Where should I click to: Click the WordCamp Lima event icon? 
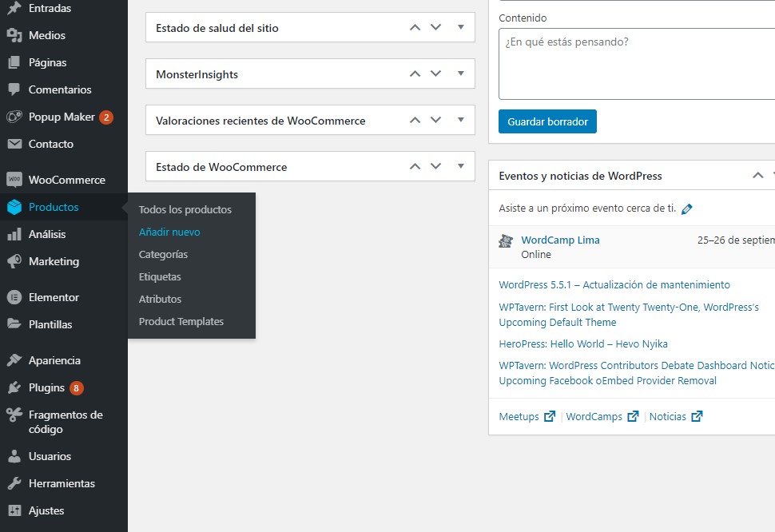point(506,241)
